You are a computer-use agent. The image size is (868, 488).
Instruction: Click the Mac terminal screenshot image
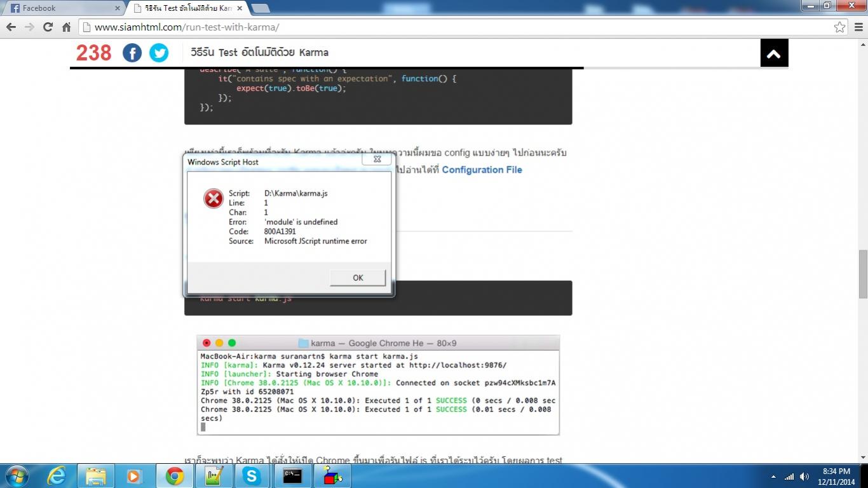tap(378, 385)
